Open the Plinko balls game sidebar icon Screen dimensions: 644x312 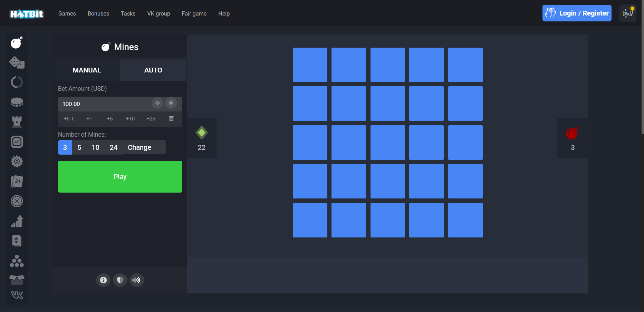tap(17, 261)
